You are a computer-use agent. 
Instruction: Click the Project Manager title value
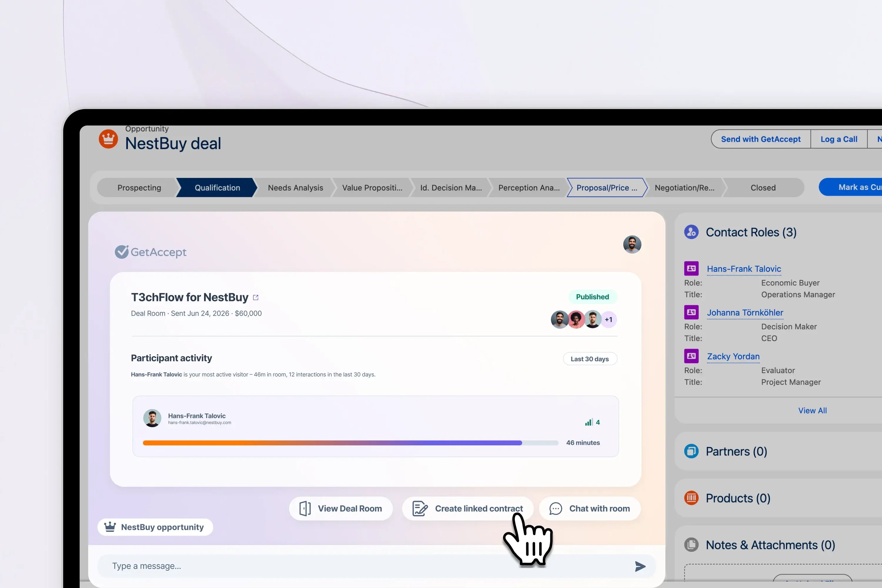pyautogui.click(x=791, y=382)
